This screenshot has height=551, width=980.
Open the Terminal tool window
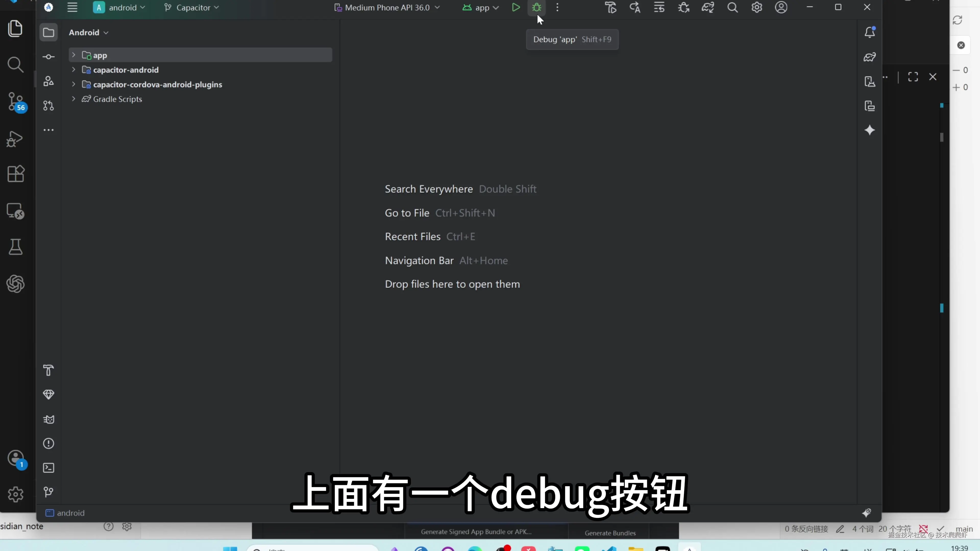(x=48, y=468)
